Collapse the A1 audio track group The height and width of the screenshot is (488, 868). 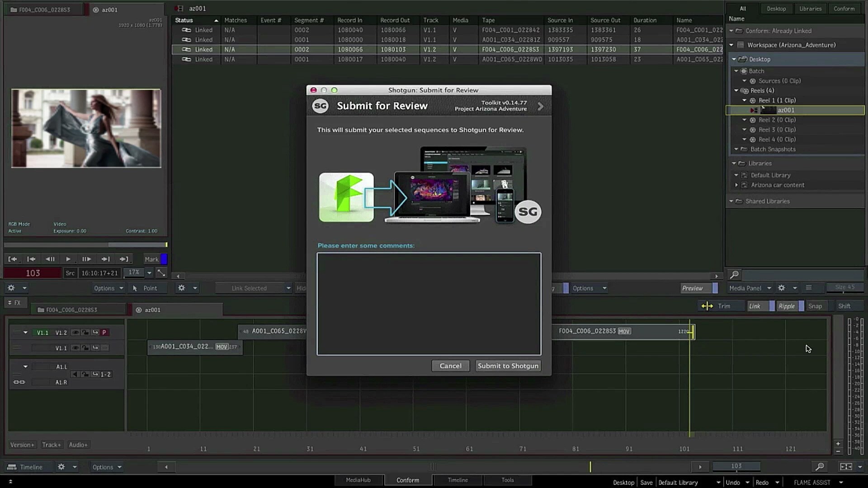(25, 367)
